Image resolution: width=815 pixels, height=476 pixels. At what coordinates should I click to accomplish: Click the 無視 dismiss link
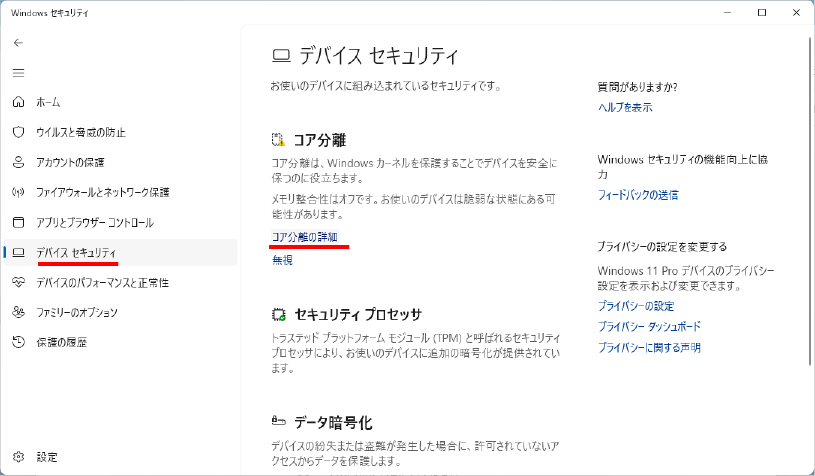282,260
